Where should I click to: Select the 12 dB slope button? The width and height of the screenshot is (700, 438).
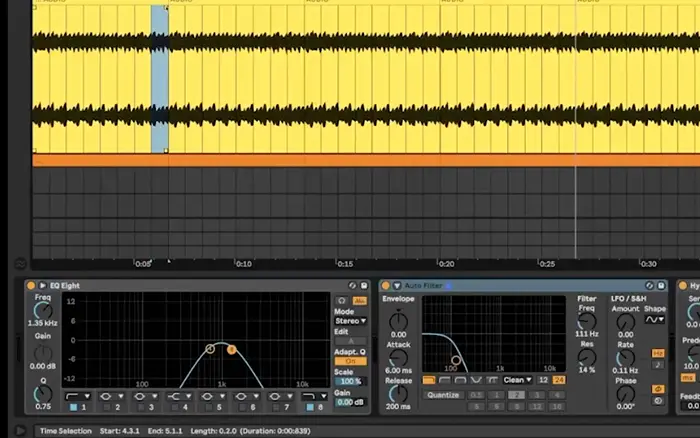(542, 380)
